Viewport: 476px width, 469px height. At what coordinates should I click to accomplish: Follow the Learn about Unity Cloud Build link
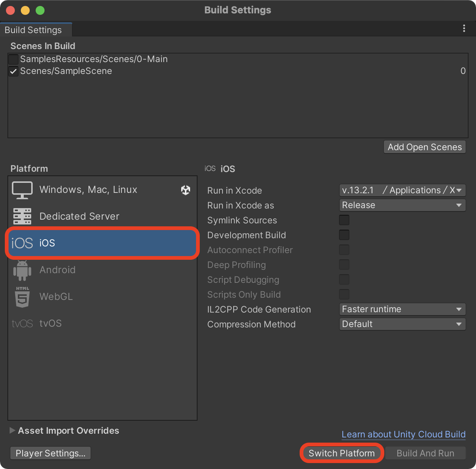click(x=404, y=434)
